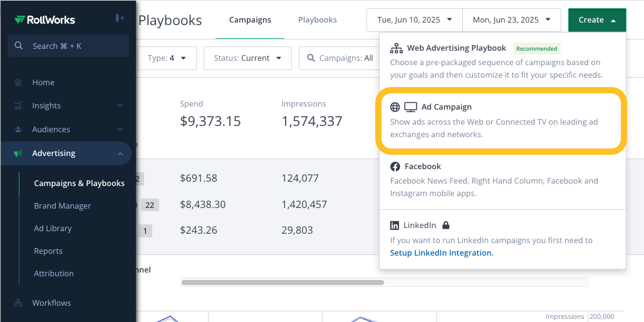
Task: Click the horizontal scrollbar under the table
Action: (283, 282)
